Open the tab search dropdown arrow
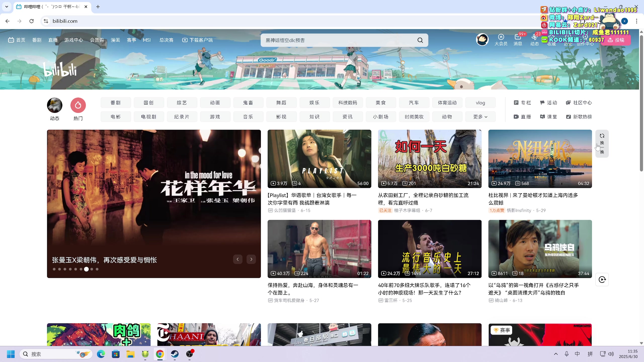 (x=7, y=7)
